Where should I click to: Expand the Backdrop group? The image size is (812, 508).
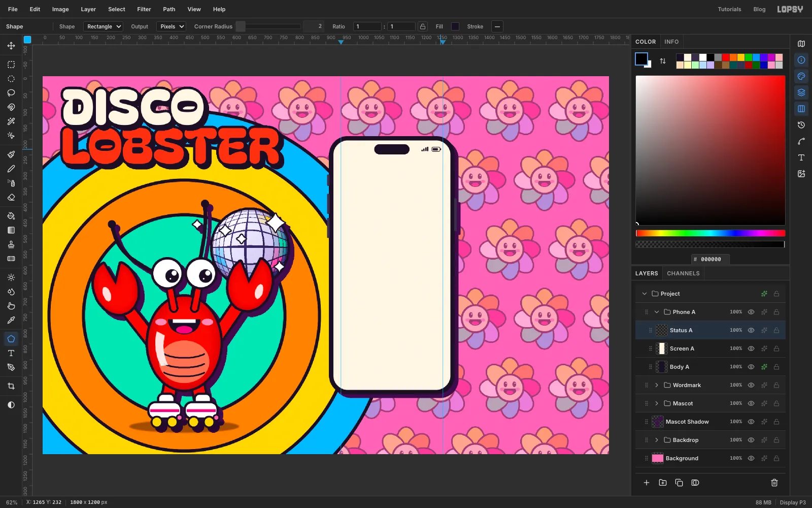[657, 440]
